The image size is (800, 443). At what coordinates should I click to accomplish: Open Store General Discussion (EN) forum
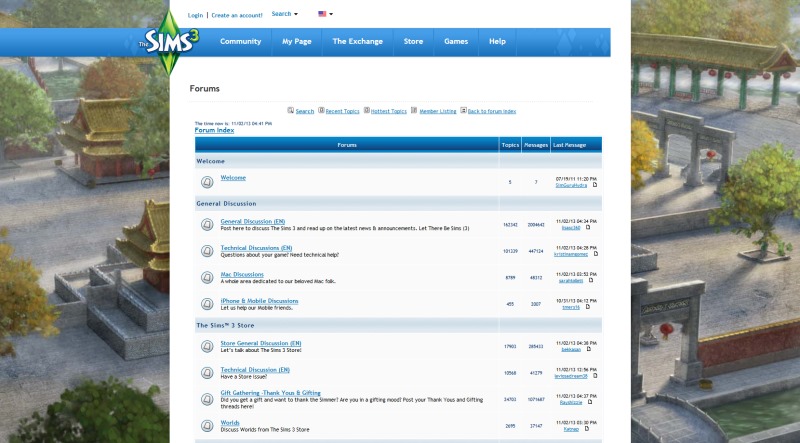coord(261,343)
